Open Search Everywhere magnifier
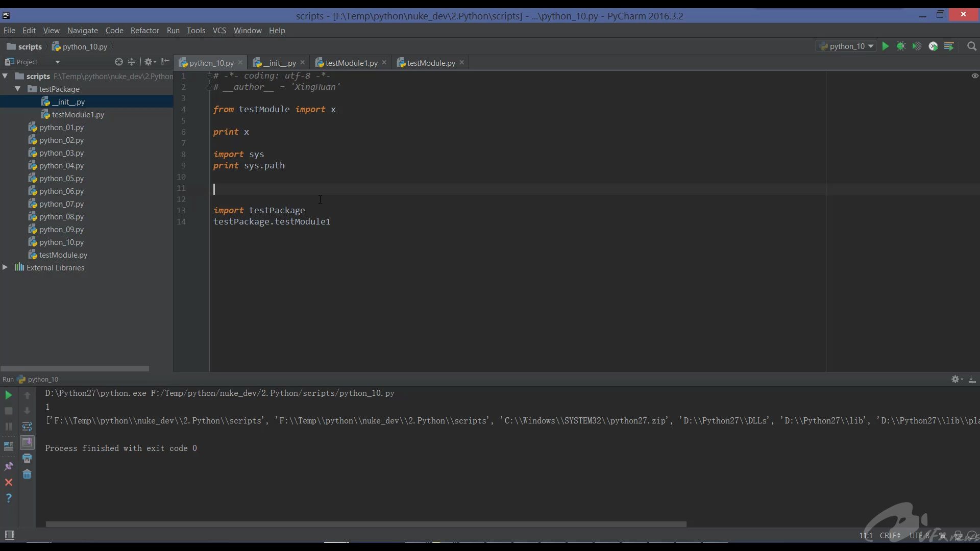 tap(972, 46)
